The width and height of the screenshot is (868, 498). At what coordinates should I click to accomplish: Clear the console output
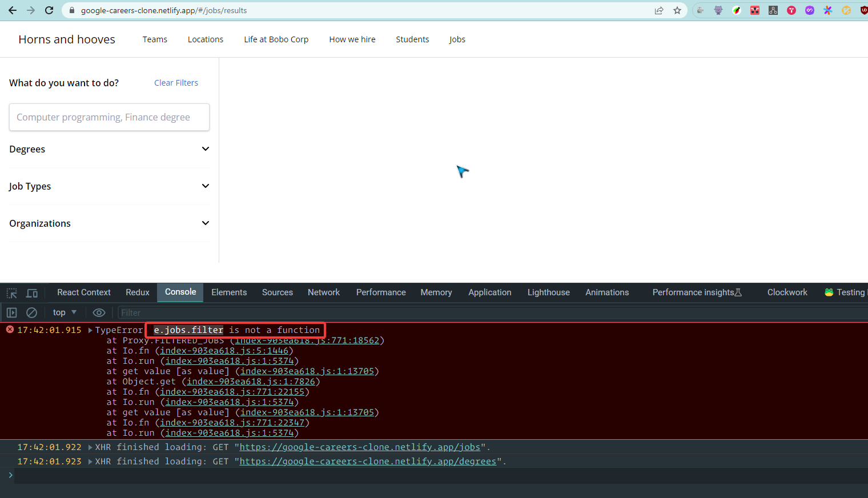(x=32, y=312)
